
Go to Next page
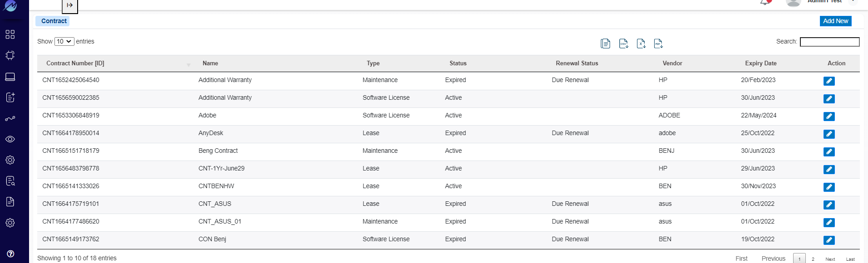(830, 259)
